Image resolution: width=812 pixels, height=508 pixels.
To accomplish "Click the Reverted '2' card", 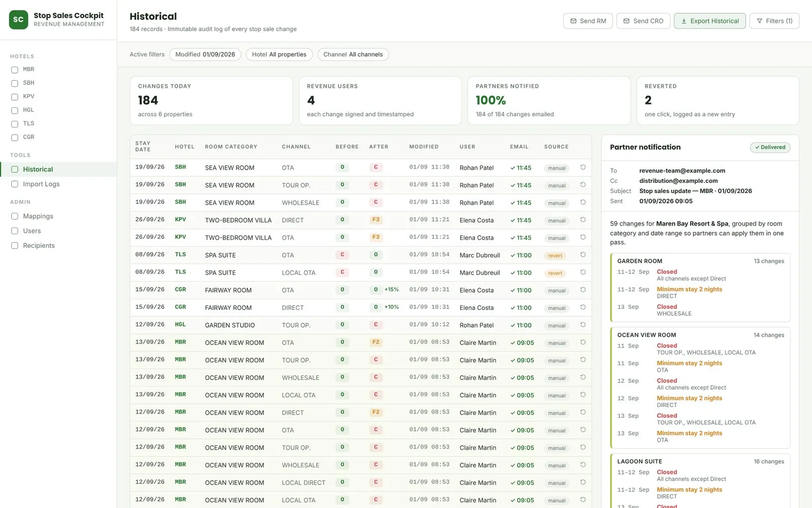I will [718, 101].
